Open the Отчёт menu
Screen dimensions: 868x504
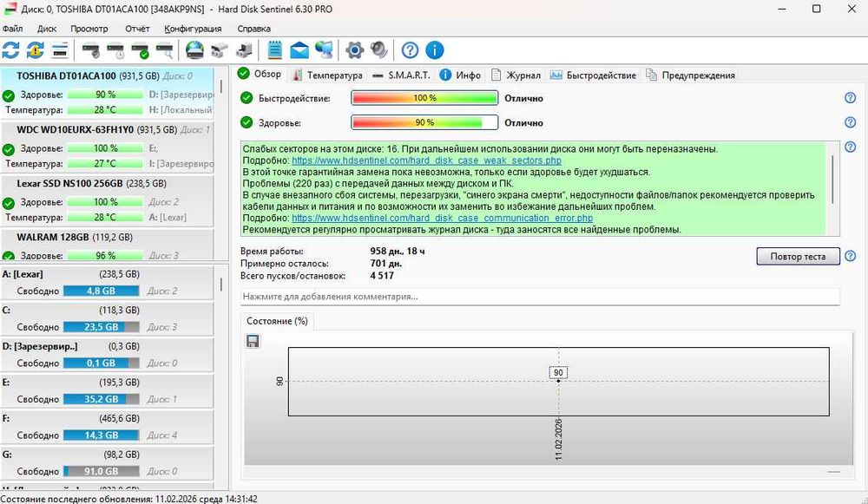point(137,29)
